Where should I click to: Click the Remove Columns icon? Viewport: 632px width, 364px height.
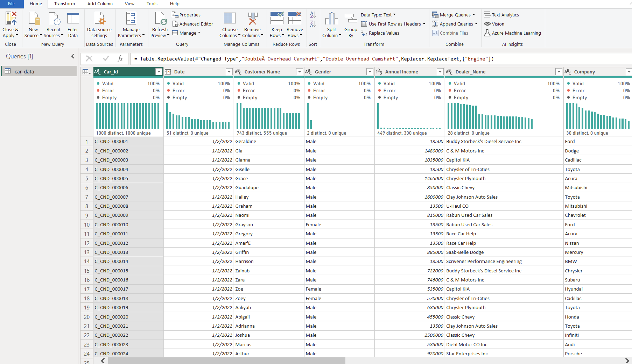pyautogui.click(x=252, y=18)
